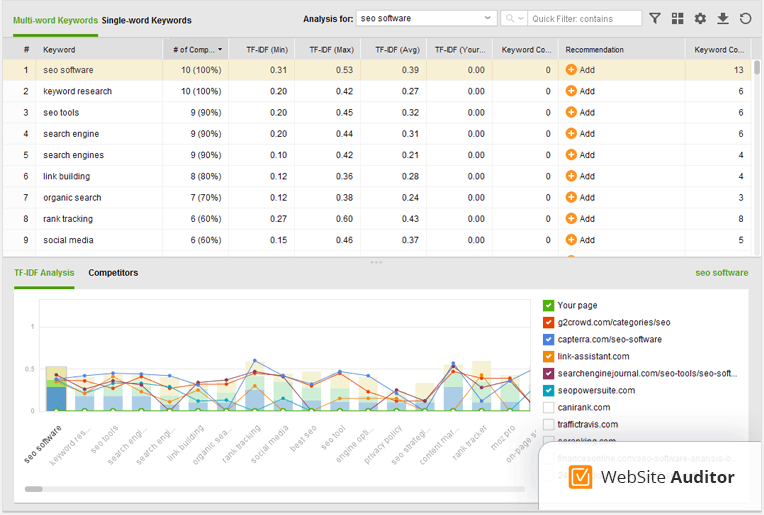Click the filter funnel icon

point(655,19)
